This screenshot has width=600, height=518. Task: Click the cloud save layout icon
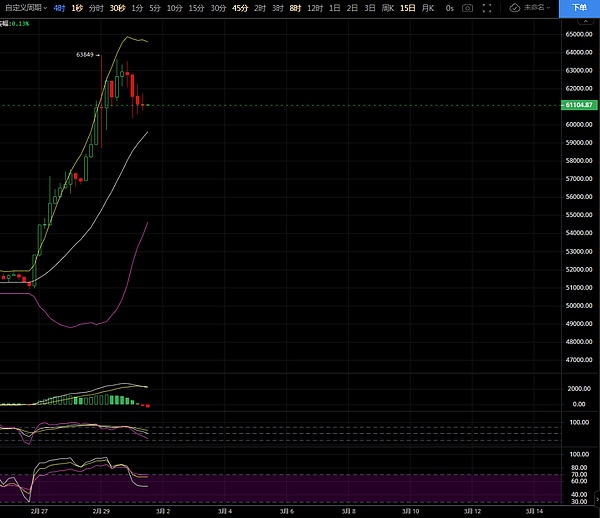tap(514, 7)
